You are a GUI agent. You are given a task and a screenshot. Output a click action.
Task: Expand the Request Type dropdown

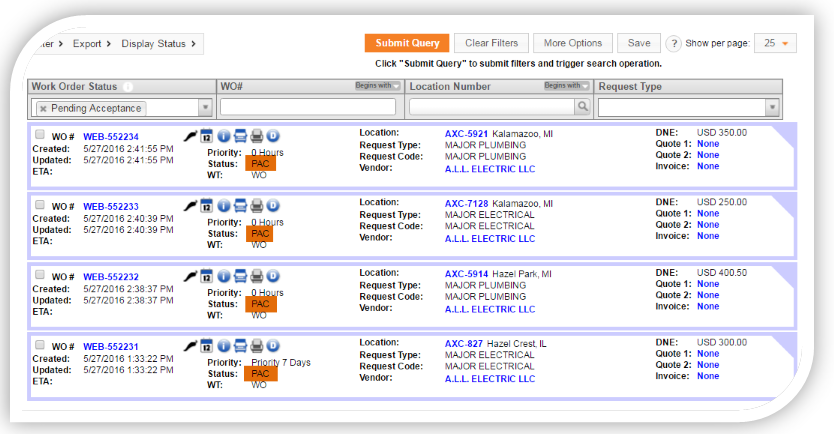point(772,107)
